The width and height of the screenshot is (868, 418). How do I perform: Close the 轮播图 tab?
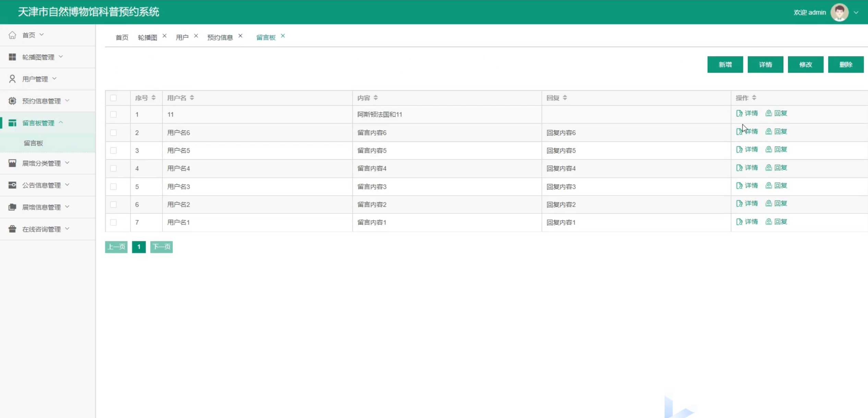tap(165, 36)
